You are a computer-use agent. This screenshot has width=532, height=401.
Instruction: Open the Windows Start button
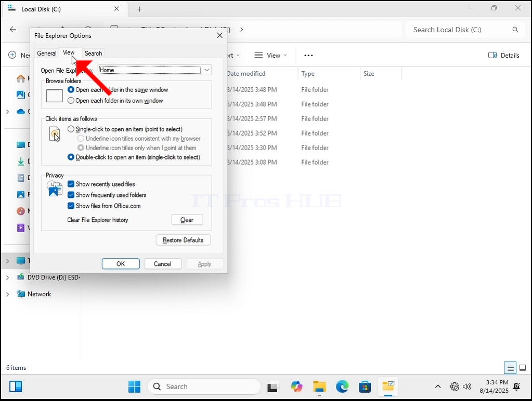pos(134,387)
